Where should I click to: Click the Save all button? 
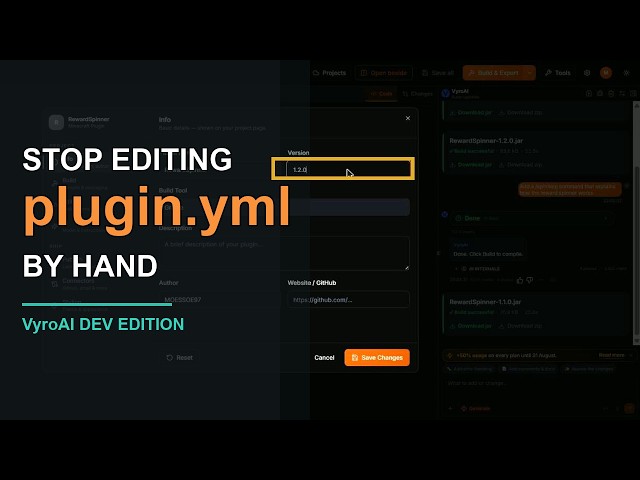pyautogui.click(x=438, y=73)
